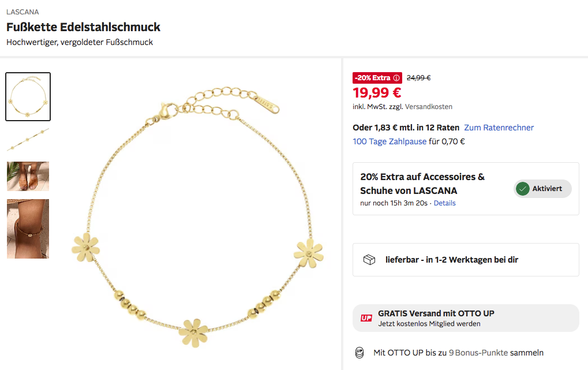Click the info icon on the -20% Extra badge

(x=396, y=78)
